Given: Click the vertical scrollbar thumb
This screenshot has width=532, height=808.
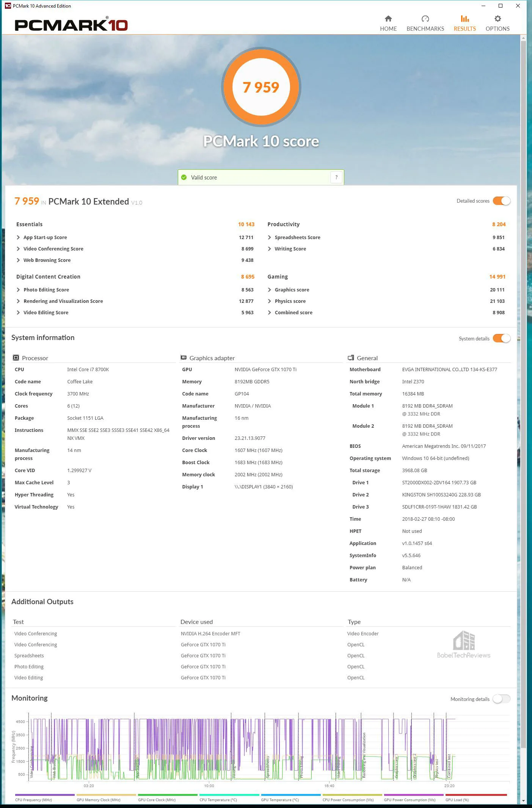Looking at the screenshot, I should (x=523, y=395).
